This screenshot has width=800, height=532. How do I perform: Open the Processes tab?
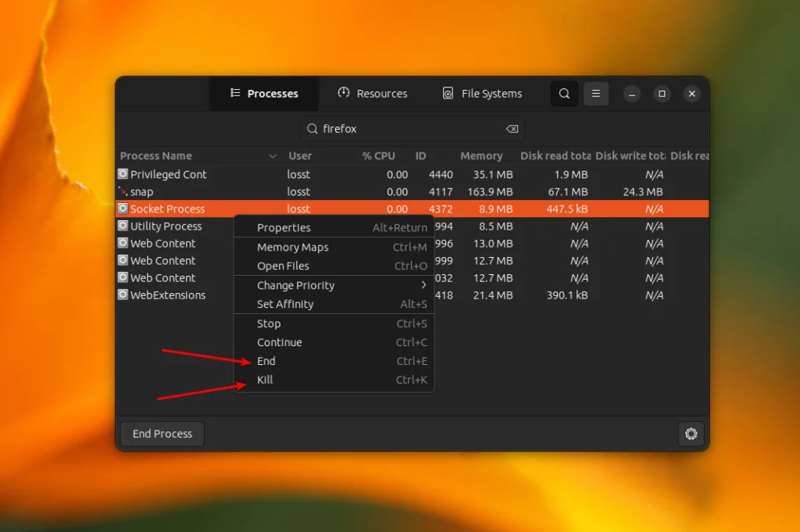(264, 94)
